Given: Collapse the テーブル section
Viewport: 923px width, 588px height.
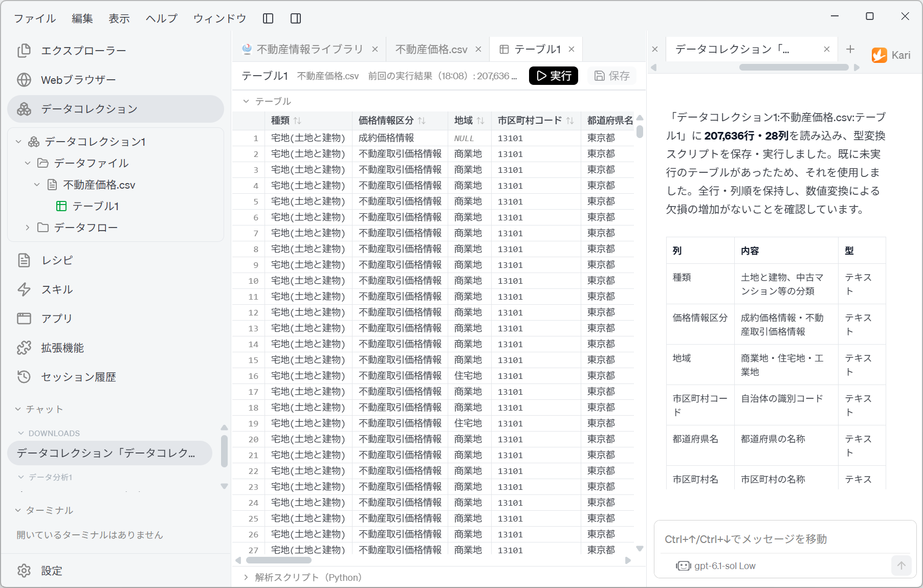Looking at the screenshot, I should 246,101.
